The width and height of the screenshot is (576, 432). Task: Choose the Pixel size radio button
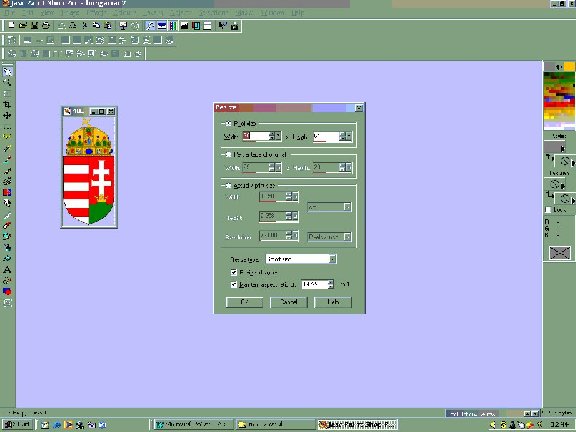[228, 124]
